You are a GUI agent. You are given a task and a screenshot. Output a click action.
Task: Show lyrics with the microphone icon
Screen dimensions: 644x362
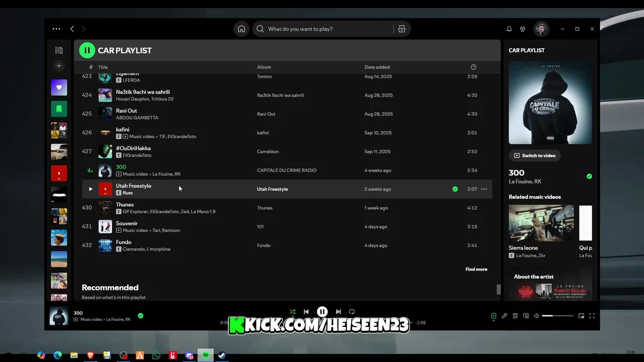pyautogui.click(x=504, y=316)
